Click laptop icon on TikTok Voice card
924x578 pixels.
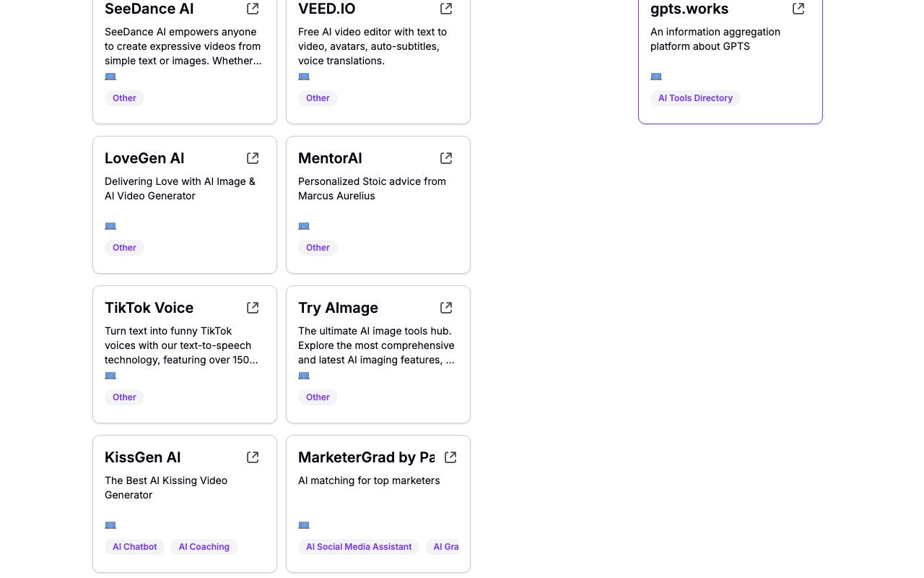pos(110,376)
